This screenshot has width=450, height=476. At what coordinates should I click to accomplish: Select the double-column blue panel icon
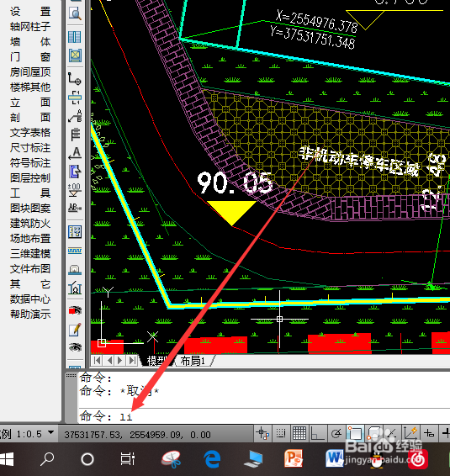pyautogui.click(x=75, y=37)
